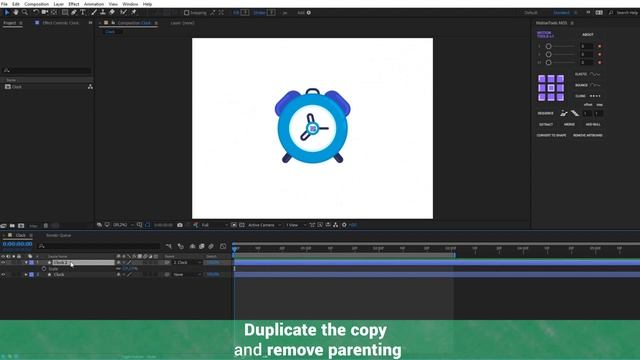This screenshot has height=360, width=640.
Task: Enable the shy layers icon in timeline
Action: 192,246
